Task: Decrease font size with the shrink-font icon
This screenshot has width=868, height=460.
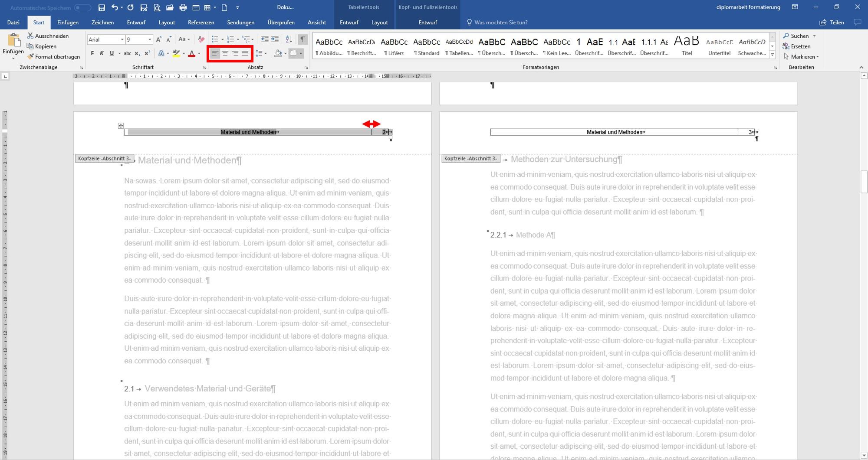Action: click(x=169, y=39)
